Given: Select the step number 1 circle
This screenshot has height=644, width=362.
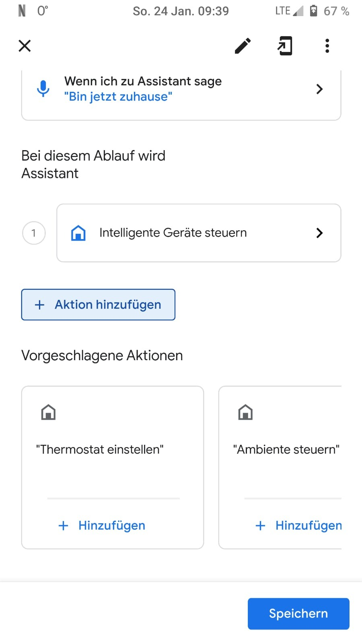Looking at the screenshot, I should click(34, 233).
